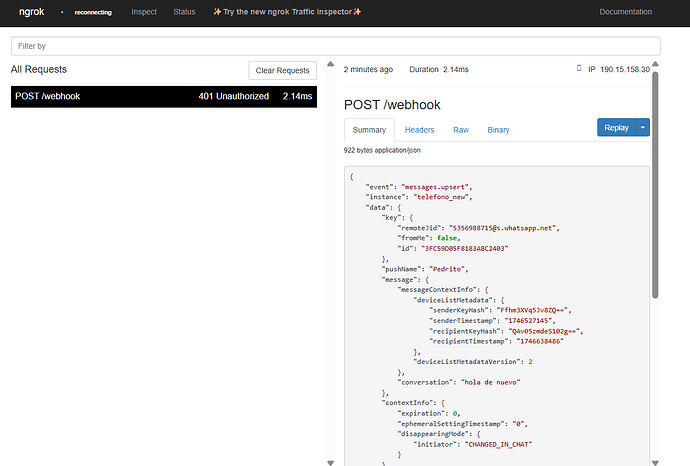Click the "CHANGED_IN_CHAT" initiator value
The width and height of the screenshot is (690, 466).
498,444
